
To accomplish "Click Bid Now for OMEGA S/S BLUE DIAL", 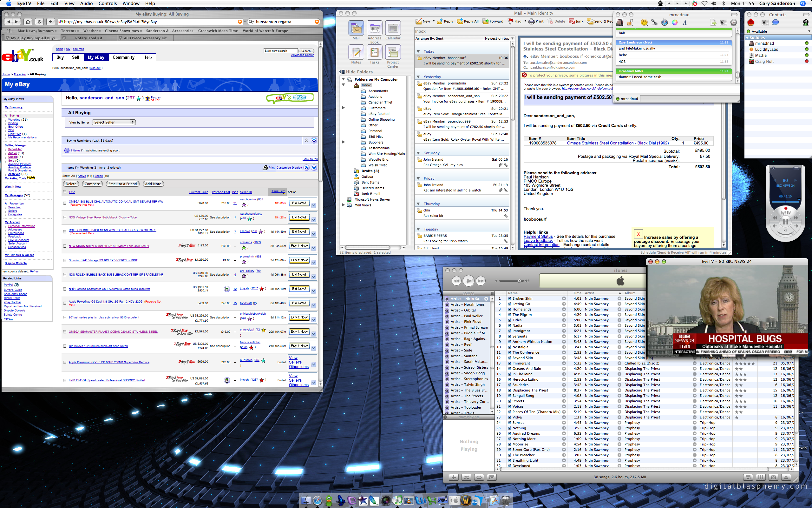I will pyautogui.click(x=299, y=203).
